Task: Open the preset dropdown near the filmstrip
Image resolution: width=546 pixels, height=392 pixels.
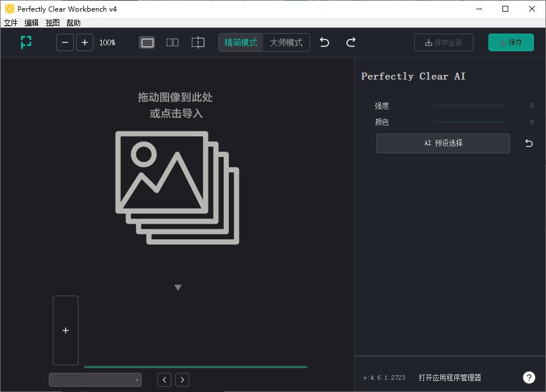Action: [95, 379]
